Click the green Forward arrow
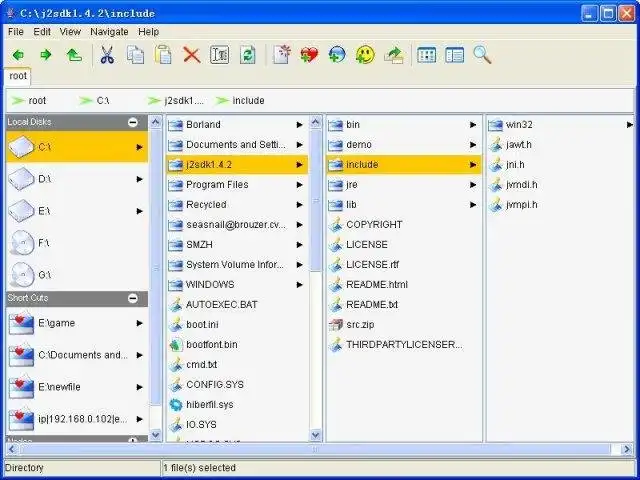640x480 pixels. [x=46, y=55]
